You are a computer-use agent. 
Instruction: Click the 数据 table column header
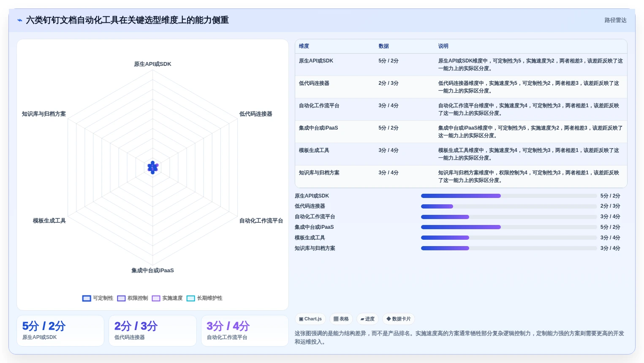click(x=383, y=46)
